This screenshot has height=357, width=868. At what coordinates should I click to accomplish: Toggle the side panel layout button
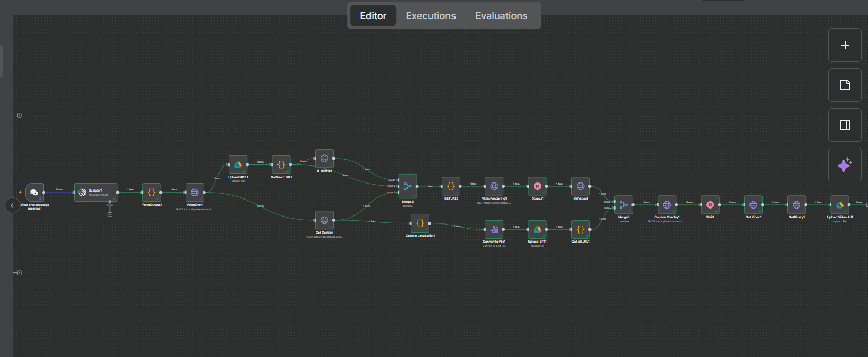tap(845, 125)
